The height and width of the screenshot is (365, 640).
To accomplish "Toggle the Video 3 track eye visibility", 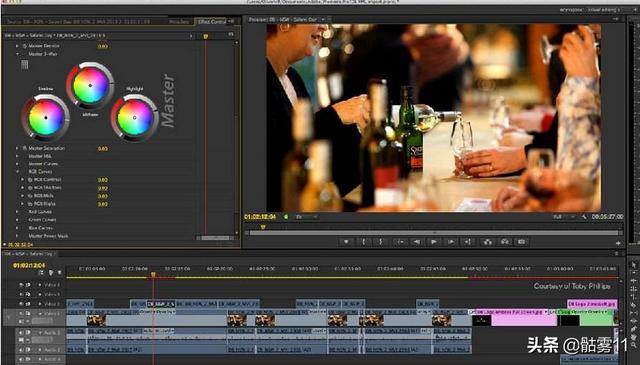I will pyautogui.click(x=21, y=294).
